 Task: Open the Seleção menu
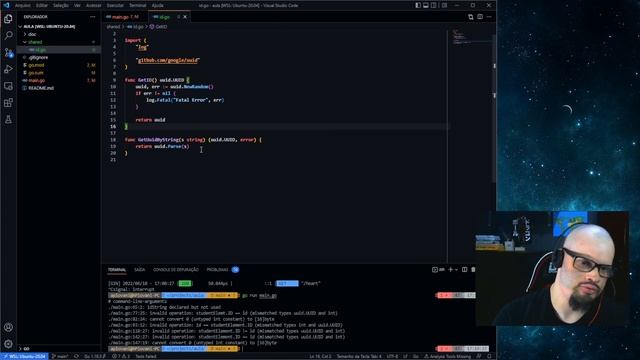(61, 5)
